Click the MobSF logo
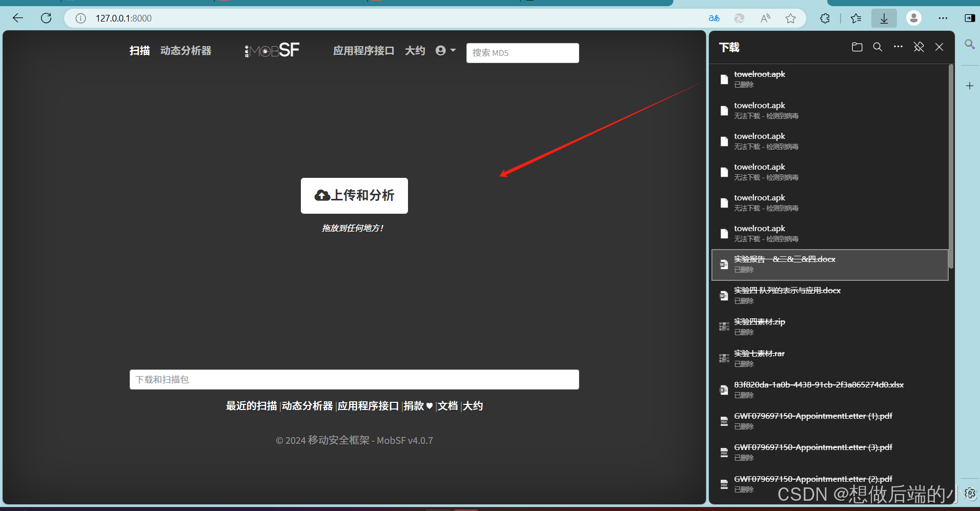 point(272,50)
